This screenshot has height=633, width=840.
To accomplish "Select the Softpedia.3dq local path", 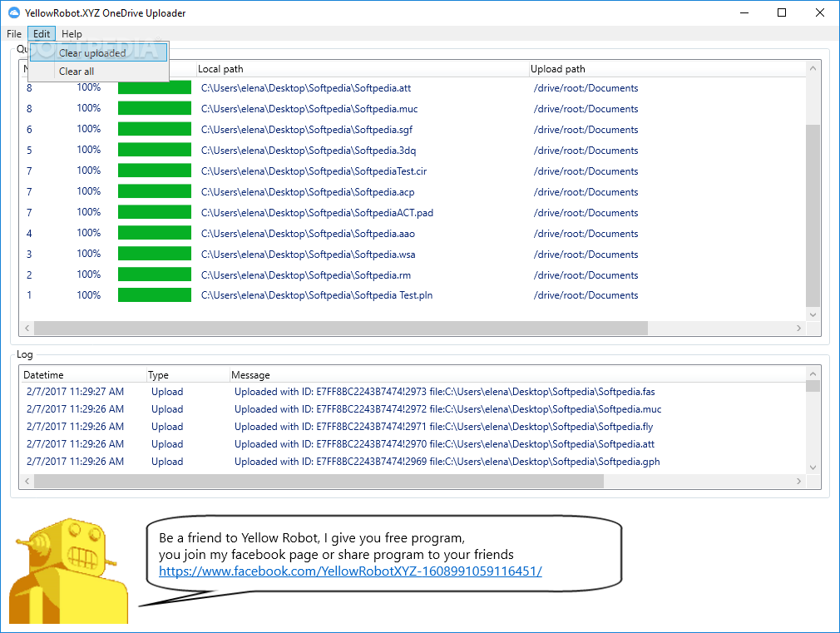I will click(308, 151).
